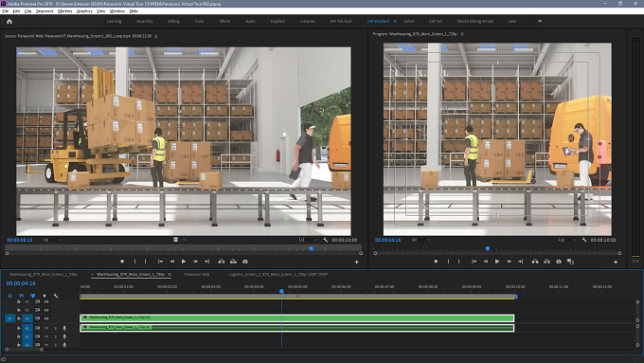This screenshot has height=363, width=644.
Task: Click Drag Video Only icon in Source monitor
Action: pyautogui.click(x=176, y=240)
